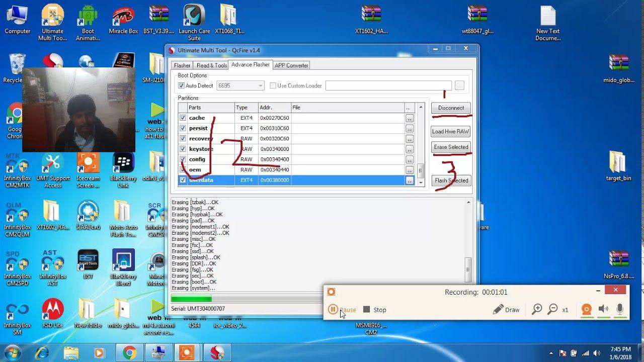Screen dimensions: 644x362
Task: Open the mido_glob archive at right edge
Action: tap(619, 68)
